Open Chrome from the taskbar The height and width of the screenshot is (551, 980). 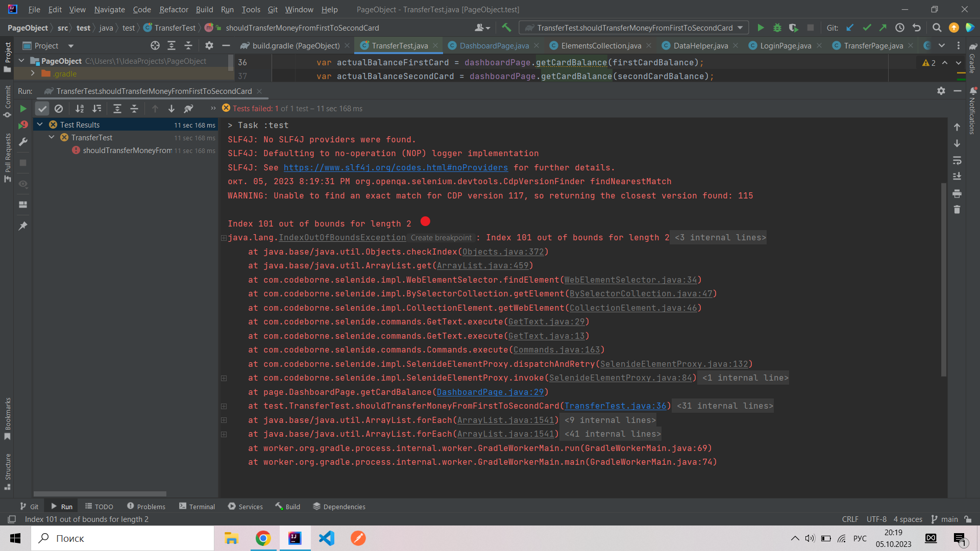click(263, 538)
